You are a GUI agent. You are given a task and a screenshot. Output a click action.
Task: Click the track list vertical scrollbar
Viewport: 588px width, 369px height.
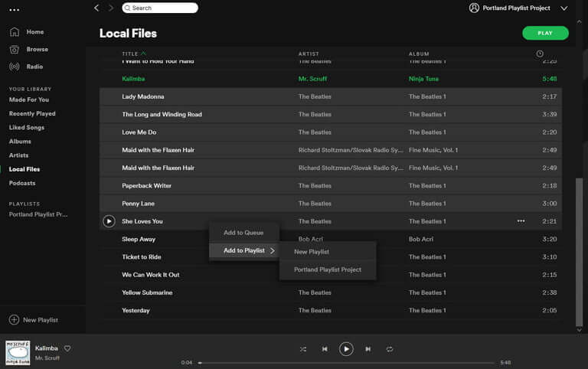click(x=580, y=251)
